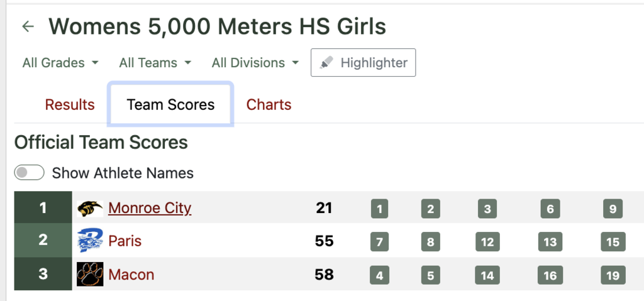Viewport: 644px width, 301px height.
Task: Switch to the Results tab
Action: point(70,104)
